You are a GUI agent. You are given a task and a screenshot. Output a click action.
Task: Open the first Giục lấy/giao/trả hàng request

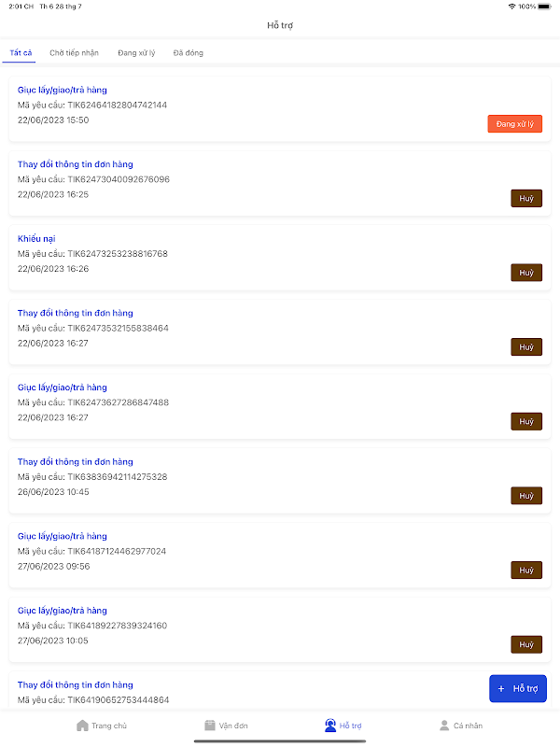(63, 90)
